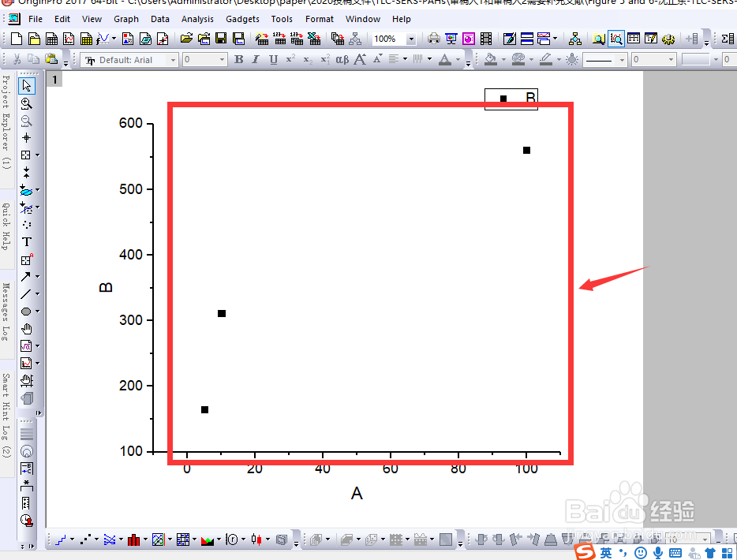Open the zoom level 100% dropdown
The image size is (737, 560).
[411, 39]
